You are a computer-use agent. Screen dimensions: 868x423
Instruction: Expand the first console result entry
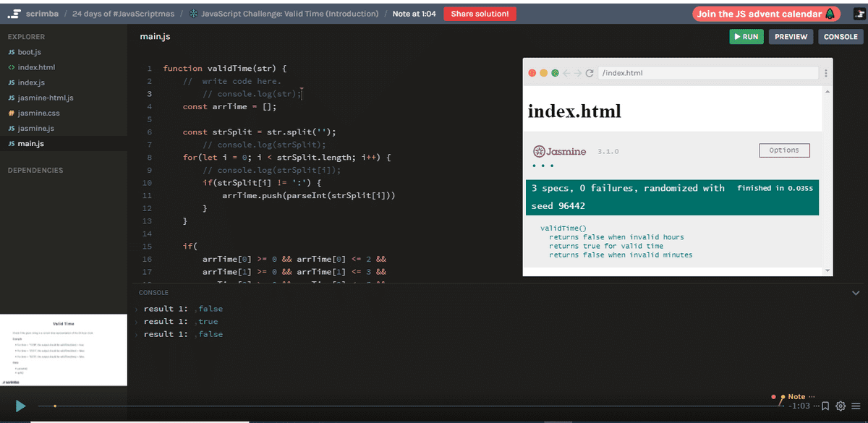(137, 309)
